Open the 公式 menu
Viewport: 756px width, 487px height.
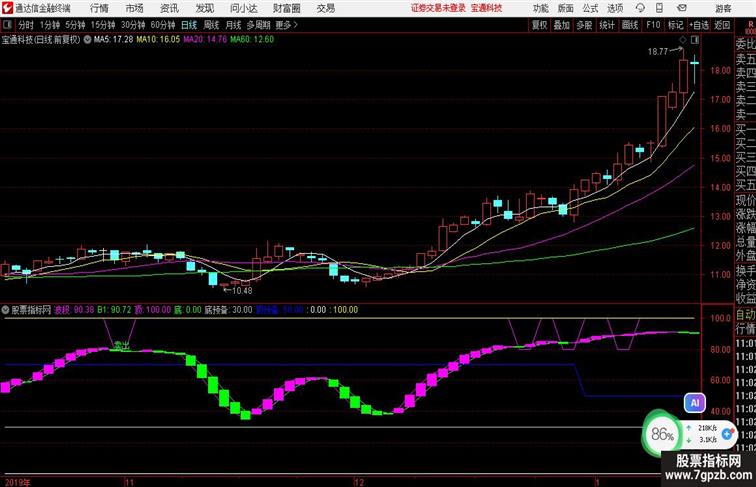pos(590,8)
